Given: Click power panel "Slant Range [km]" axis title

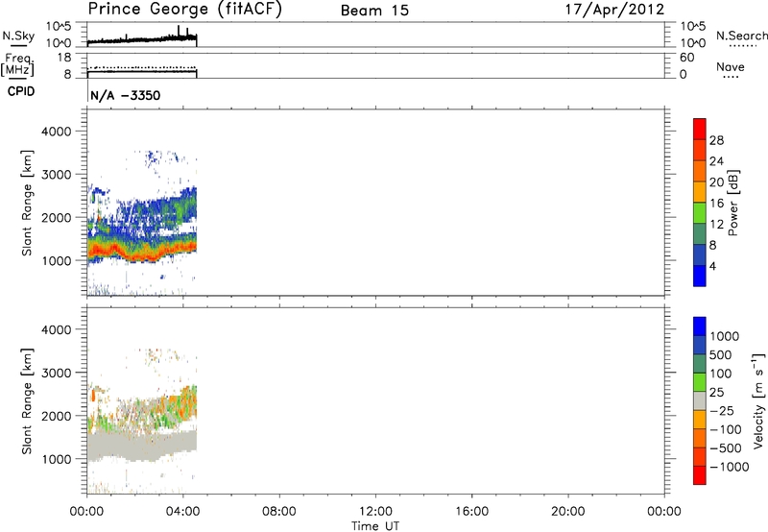Looking at the screenshot, I should [x=27, y=203].
